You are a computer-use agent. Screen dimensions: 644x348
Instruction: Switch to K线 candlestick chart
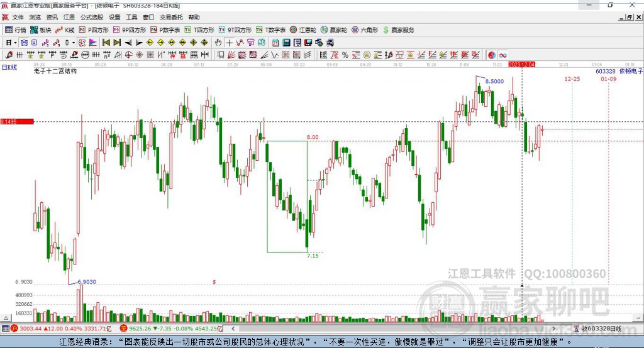click(x=65, y=30)
